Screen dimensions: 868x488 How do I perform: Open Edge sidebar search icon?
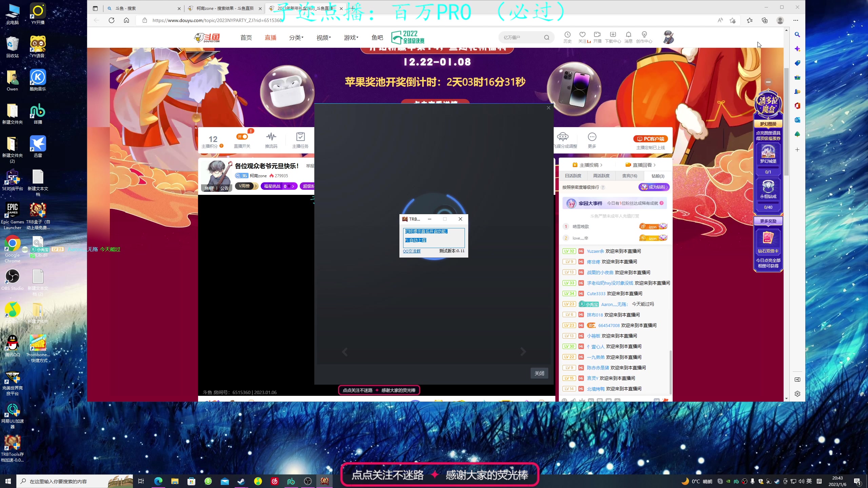797,35
